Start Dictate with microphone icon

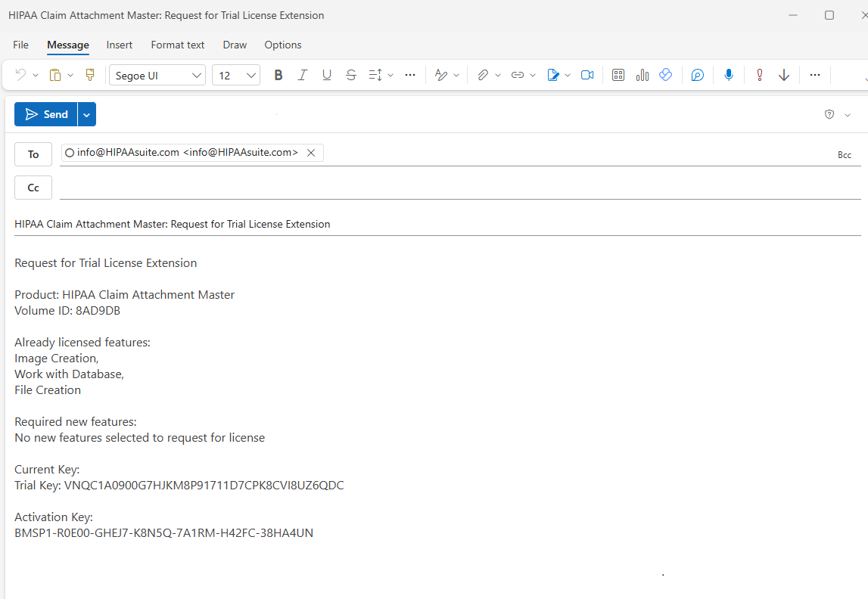click(729, 75)
